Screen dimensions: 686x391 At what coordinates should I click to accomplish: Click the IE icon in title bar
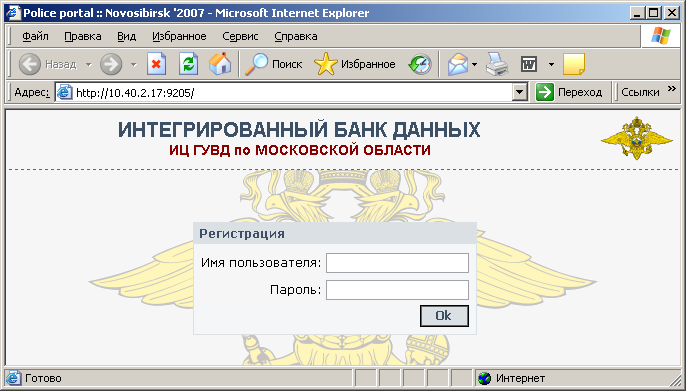(13, 13)
